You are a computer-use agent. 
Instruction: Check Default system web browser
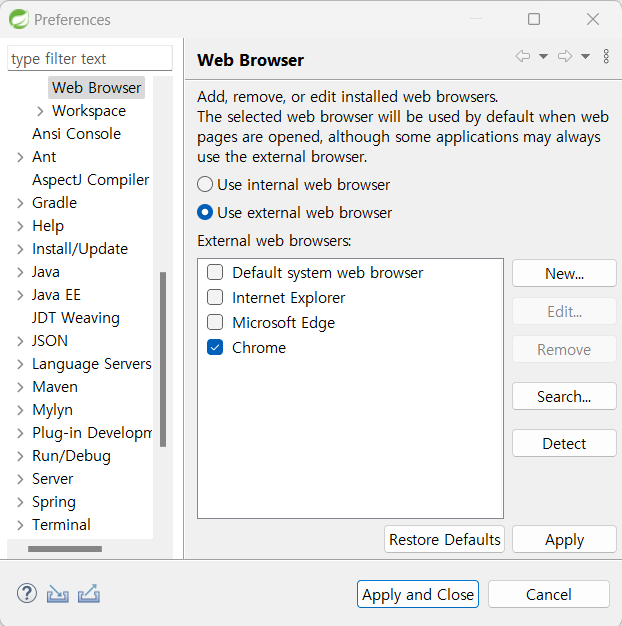click(x=215, y=273)
